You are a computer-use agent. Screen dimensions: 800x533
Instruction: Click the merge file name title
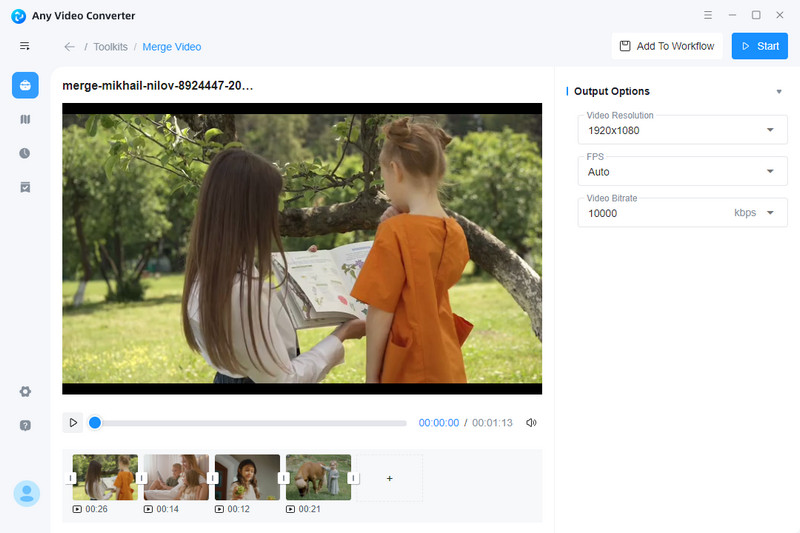coord(158,86)
